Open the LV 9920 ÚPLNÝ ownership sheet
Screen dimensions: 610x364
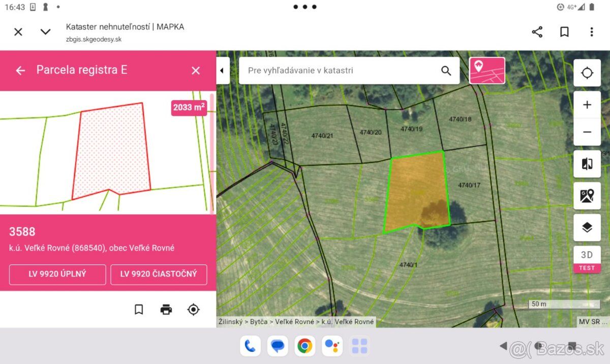click(x=57, y=274)
